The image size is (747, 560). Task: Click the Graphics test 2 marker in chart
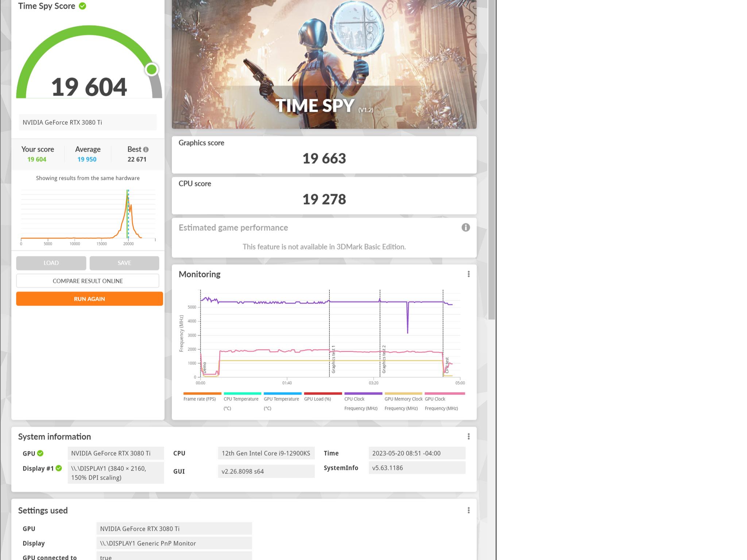[x=384, y=359]
